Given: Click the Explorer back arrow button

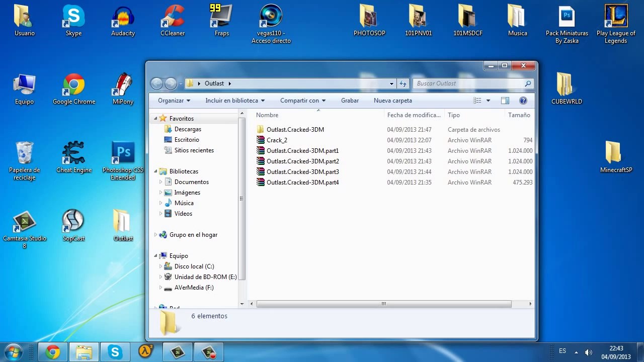Looking at the screenshot, I should (156, 83).
